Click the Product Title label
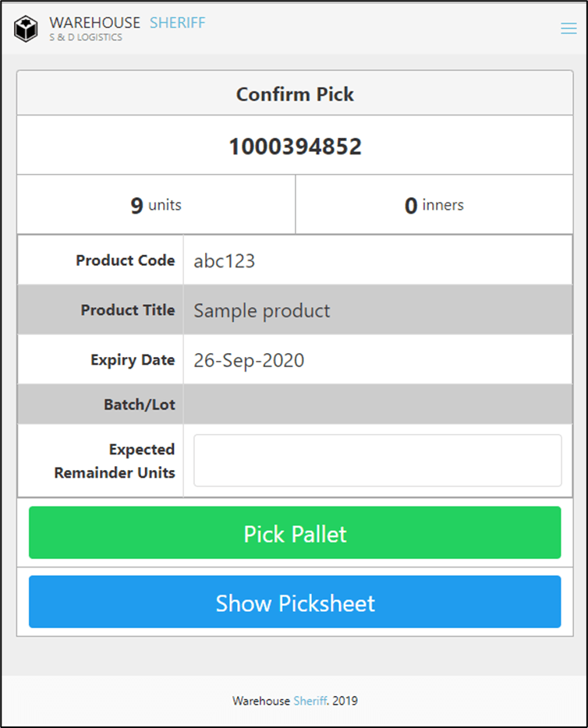The width and height of the screenshot is (588, 728). tap(127, 310)
